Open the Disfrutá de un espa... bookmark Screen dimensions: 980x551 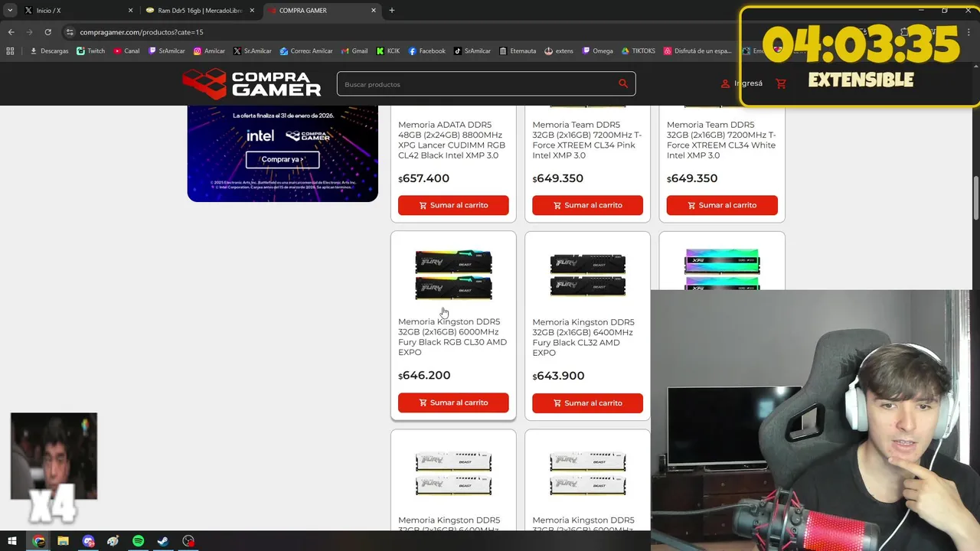click(698, 51)
